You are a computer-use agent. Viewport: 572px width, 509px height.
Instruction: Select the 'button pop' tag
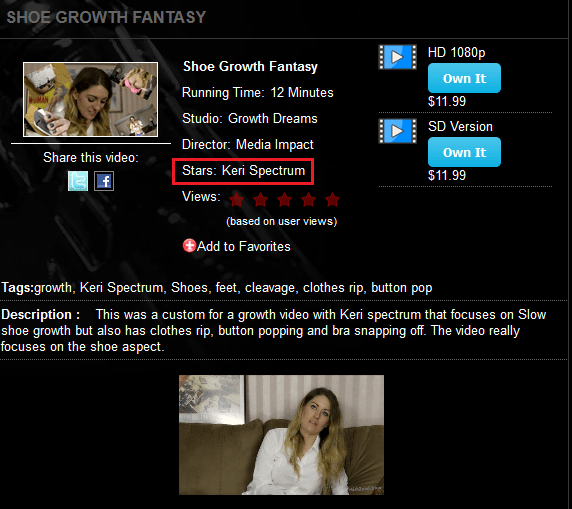pyautogui.click(x=402, y=288)
